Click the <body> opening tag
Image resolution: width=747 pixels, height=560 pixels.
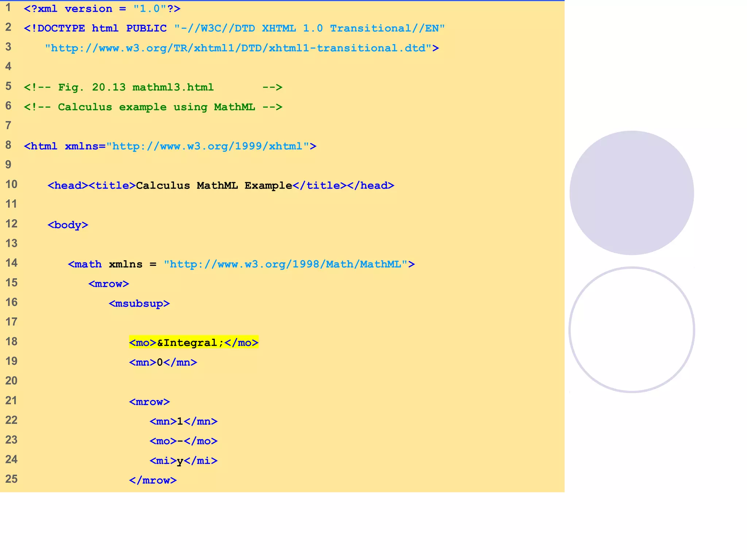pyautogui.click(x=68, y=225)
